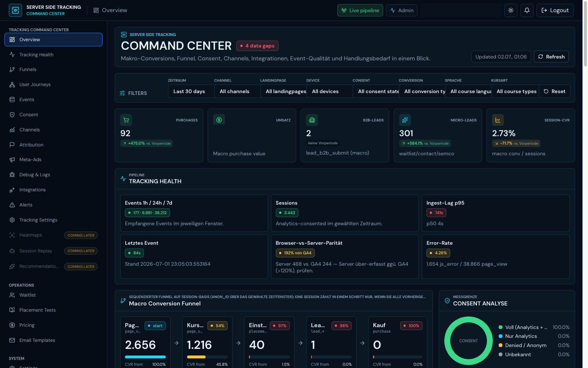Screen dimensions: 588x368
Task: Toggle the Live pipeline button
Action: coord(360,10)
